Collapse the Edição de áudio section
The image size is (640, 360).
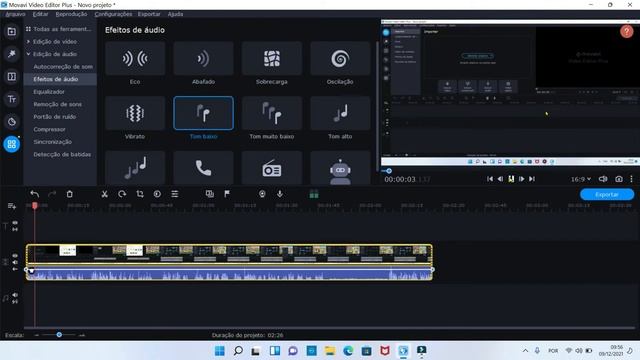pos(28,54)
